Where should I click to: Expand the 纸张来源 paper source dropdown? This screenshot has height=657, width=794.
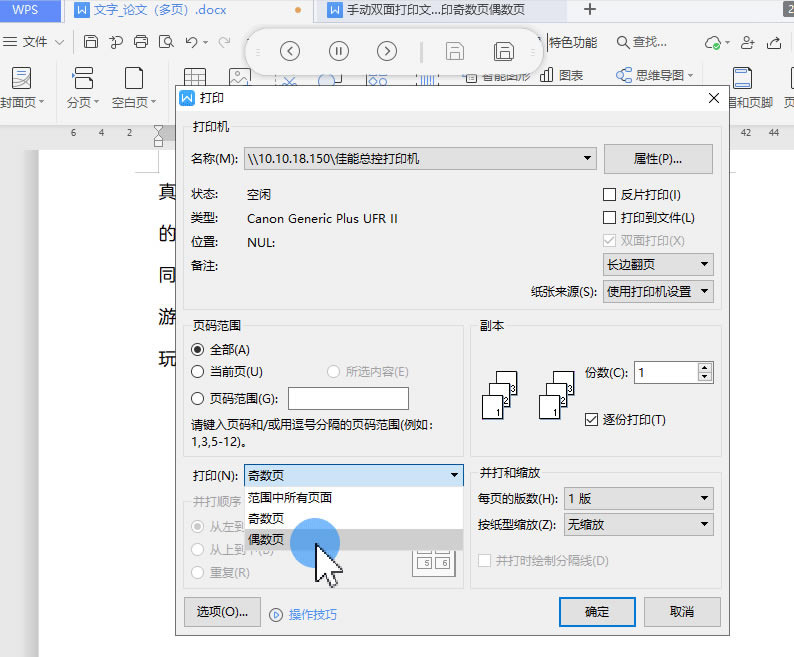(706, 292)
